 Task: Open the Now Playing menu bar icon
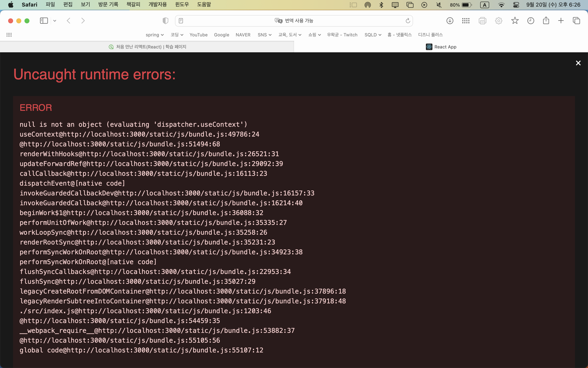424,5
